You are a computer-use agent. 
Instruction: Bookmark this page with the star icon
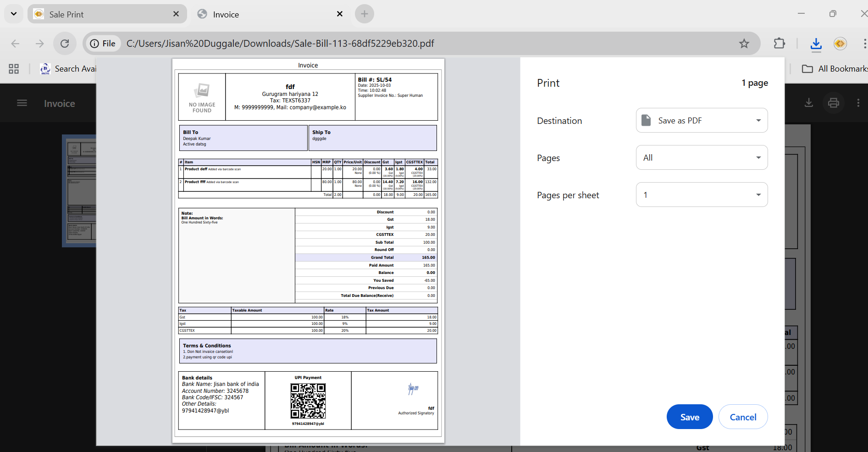(x=744, y=44)
